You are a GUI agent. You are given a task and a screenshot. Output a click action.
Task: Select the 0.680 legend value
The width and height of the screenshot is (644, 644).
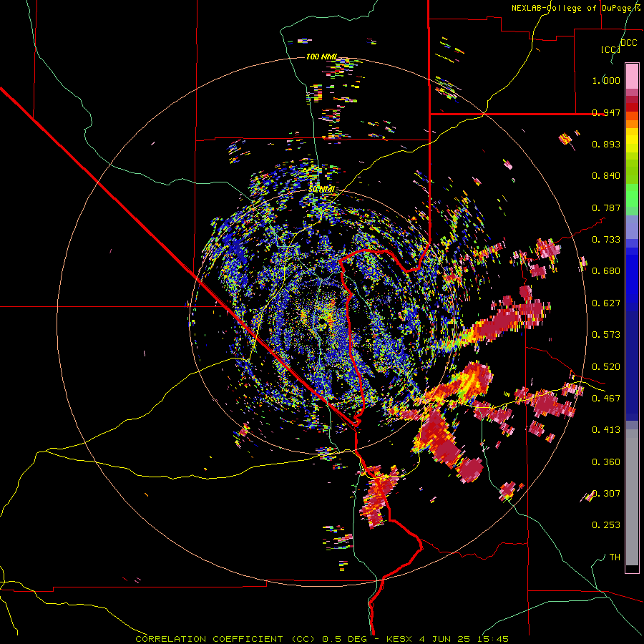tap(606, 271)
